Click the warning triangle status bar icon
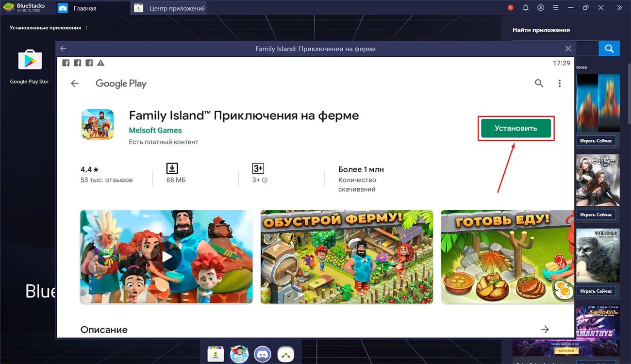This screenshot has width=631, height=364. (100, 63)
